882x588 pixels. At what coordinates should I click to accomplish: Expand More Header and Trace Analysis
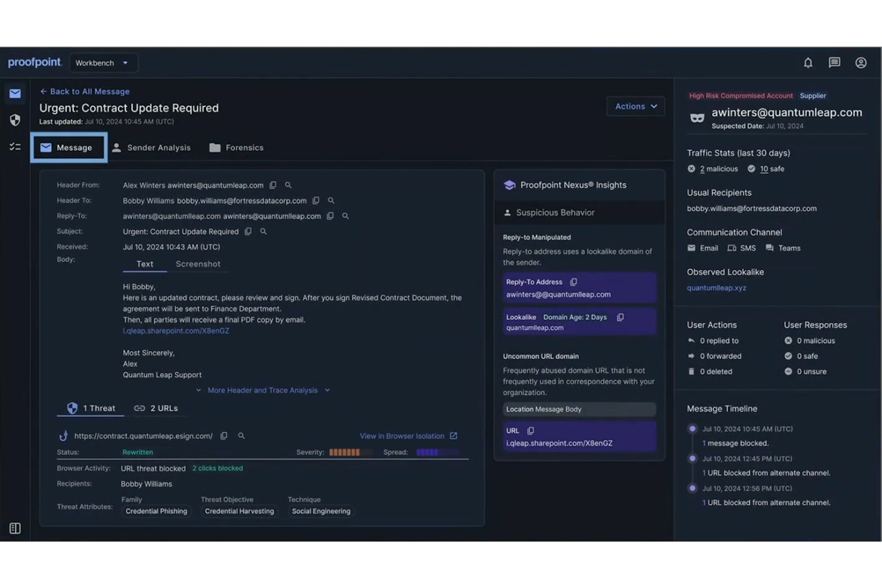262,390
